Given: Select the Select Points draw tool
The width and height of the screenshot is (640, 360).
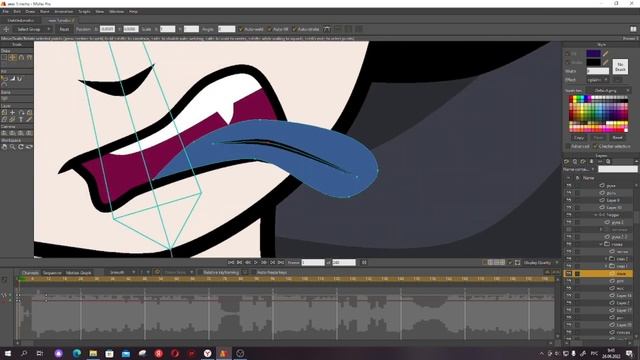Looking at the screenshot, I should click(x=4, y=58).
